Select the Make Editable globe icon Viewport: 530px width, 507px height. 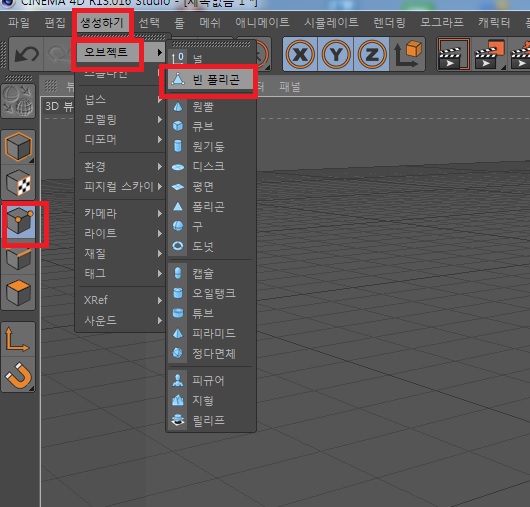click(18, 101)
